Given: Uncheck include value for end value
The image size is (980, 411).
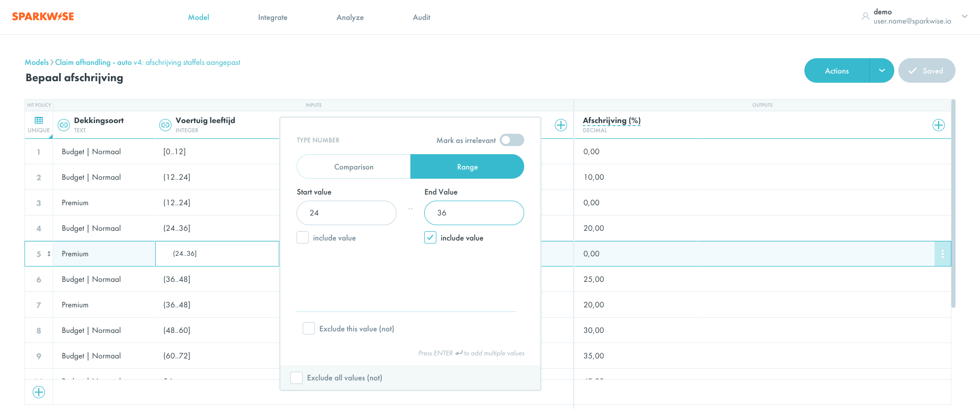Looking at the screenshot, I should [430, 238].
